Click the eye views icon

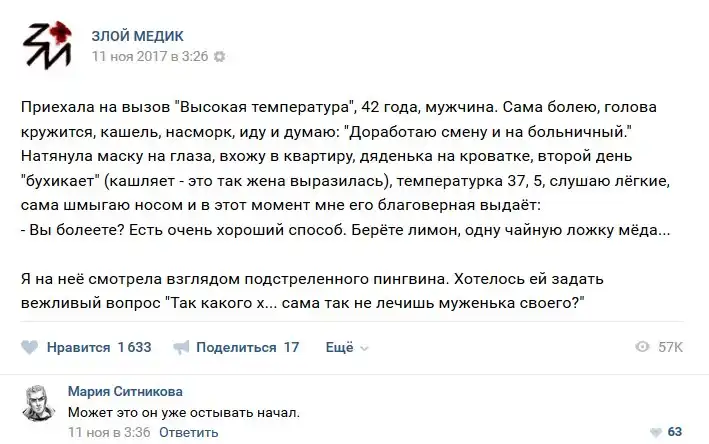click(x=643, y=347)
